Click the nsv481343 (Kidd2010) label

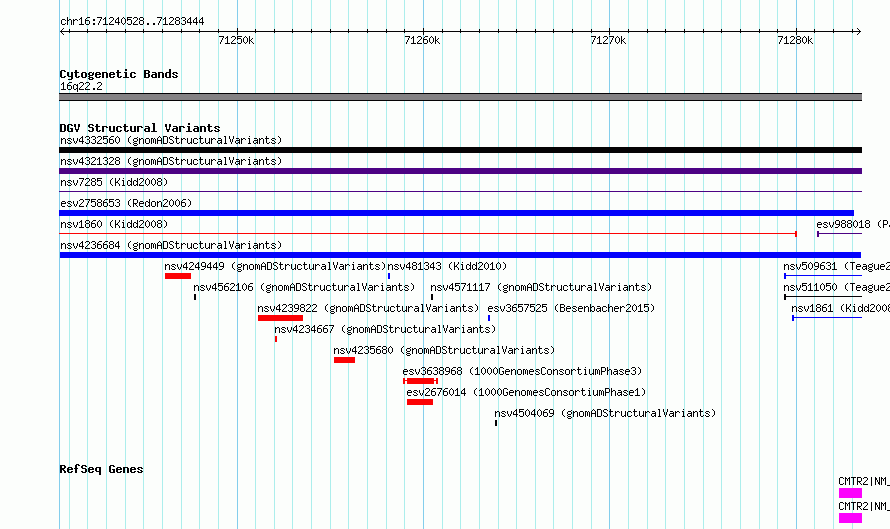(x=447, y=266)
